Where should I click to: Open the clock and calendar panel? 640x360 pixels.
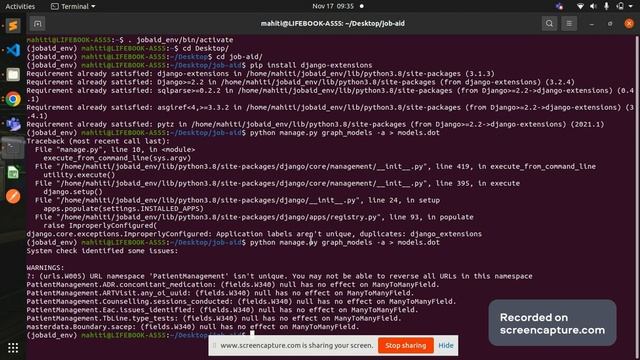click(x=333, y=6)
